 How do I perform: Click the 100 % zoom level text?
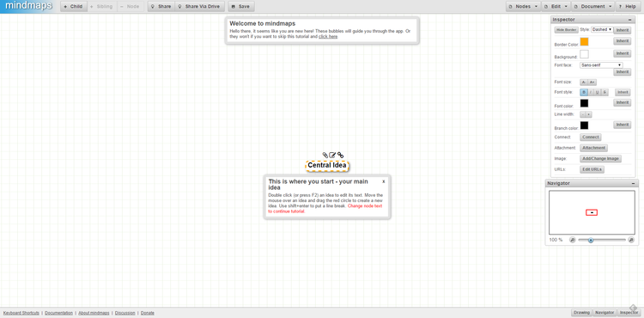coord(556,240)
